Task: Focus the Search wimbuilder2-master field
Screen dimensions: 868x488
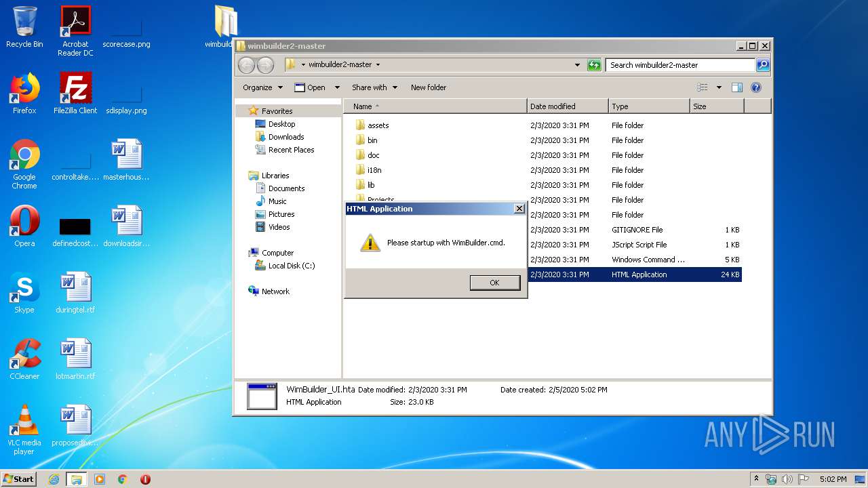Action: pos(680,65)
